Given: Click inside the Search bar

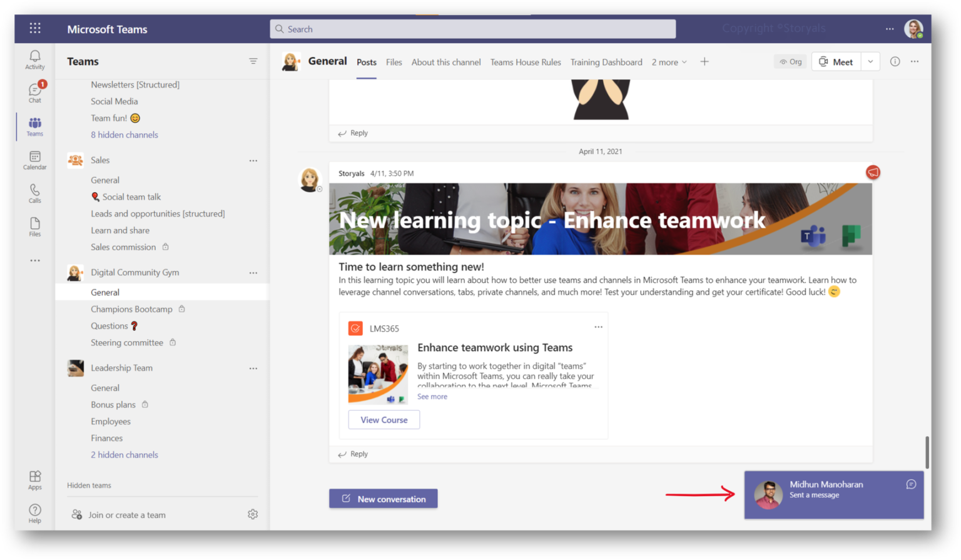Looking at the screenshot, I should tap(472, 29).
